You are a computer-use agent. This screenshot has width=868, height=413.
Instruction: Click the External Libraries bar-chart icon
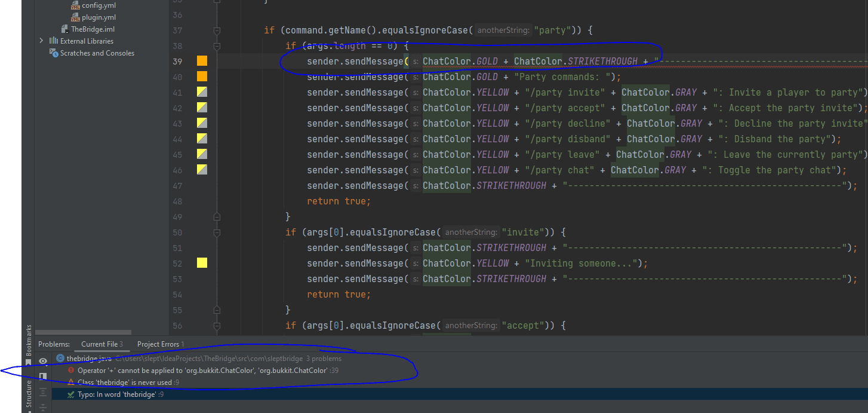point(54,41)
